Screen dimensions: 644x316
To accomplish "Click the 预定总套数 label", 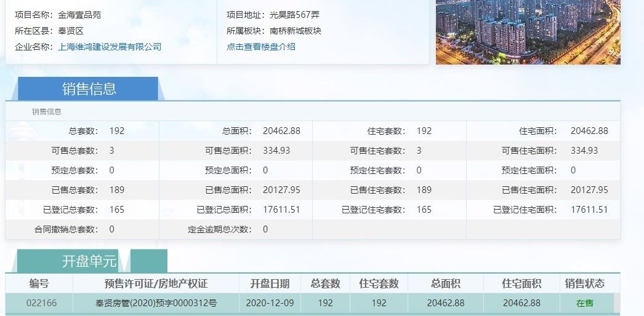I will pyautogui.click(x=74, y=170).
